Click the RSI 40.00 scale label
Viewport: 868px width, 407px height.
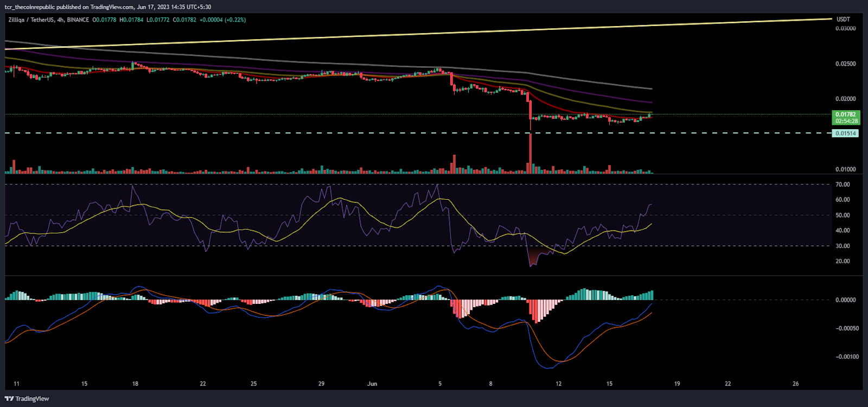click(843, 231)
